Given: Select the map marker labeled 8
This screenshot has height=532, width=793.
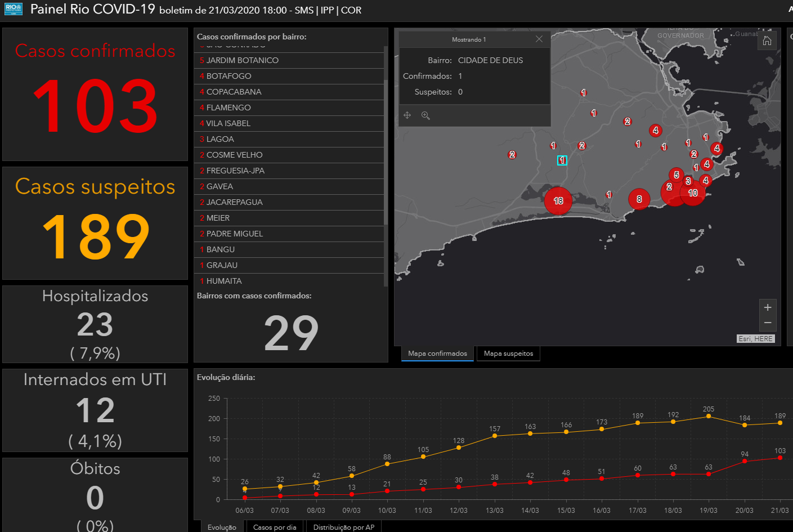Looking at the screenshot, I should click(639, 199).
